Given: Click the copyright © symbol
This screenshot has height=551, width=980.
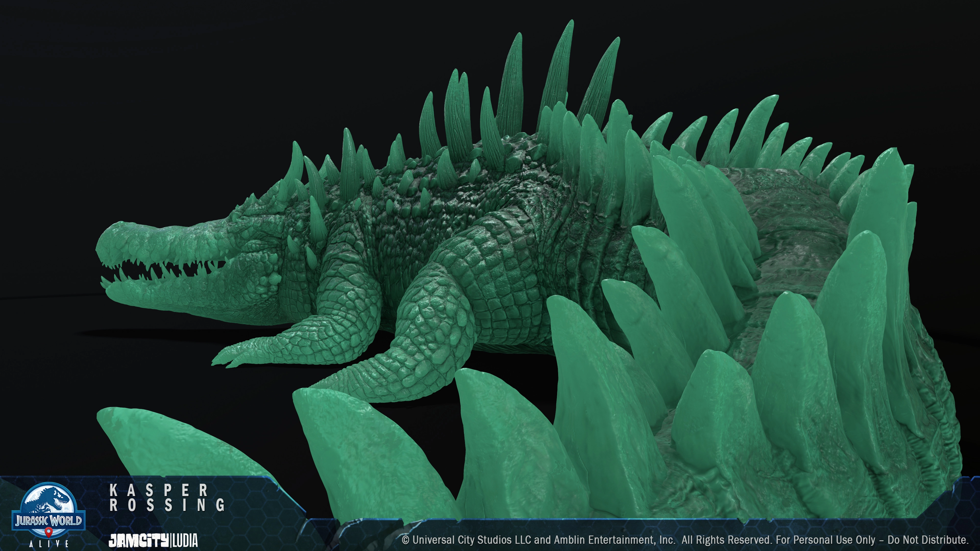Looking at the screenshot, I should pos(406,540).
